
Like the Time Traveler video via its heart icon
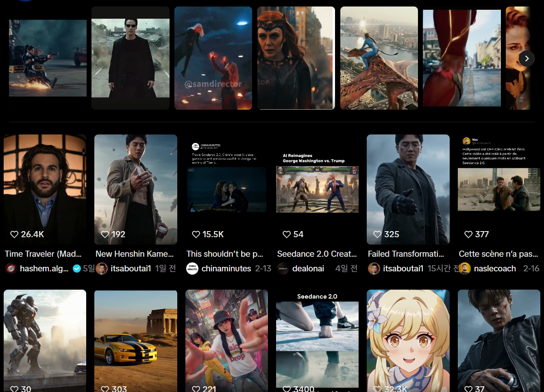pos(14,234)
